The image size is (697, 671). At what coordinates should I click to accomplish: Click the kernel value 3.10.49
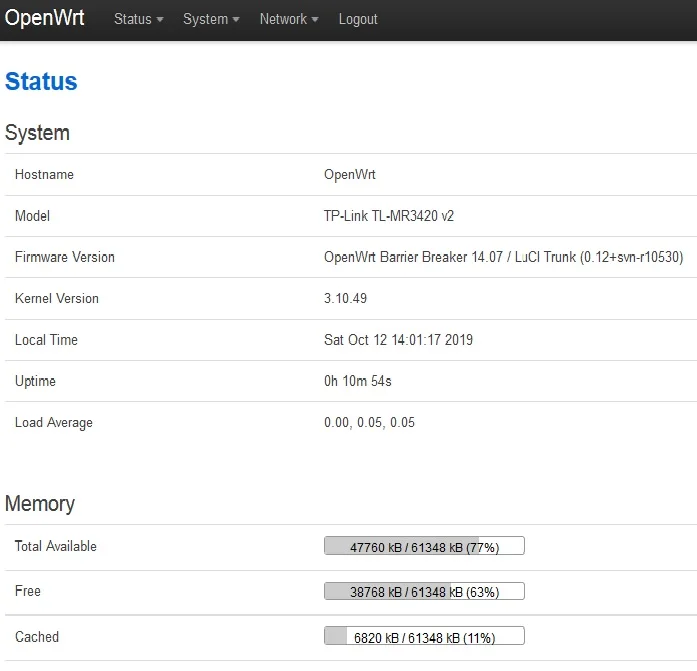(x=345, y=298)
